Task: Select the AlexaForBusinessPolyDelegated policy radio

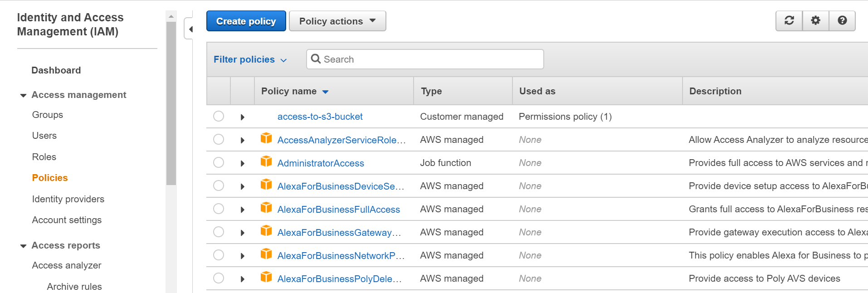Action: [219, 278]
